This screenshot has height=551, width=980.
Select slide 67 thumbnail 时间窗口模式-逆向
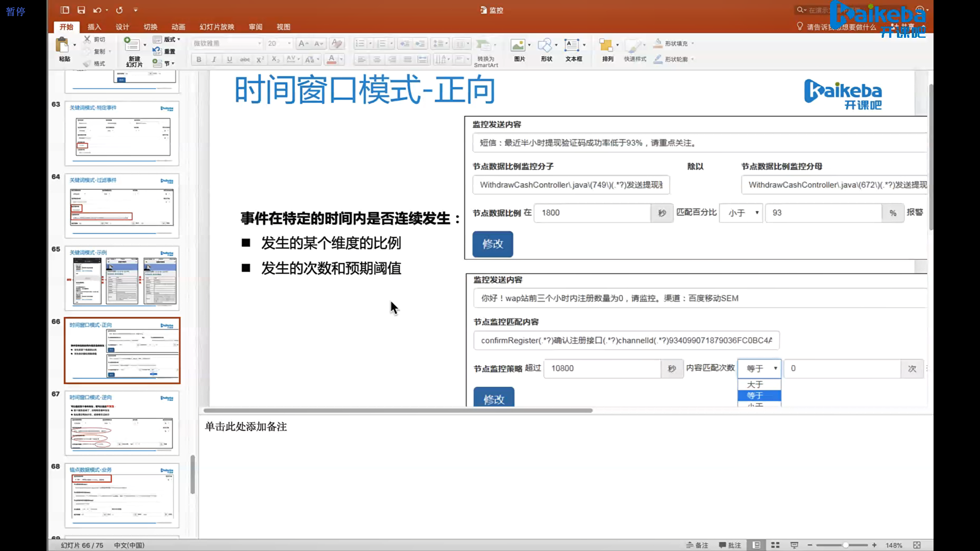click(x=122, y=423)
